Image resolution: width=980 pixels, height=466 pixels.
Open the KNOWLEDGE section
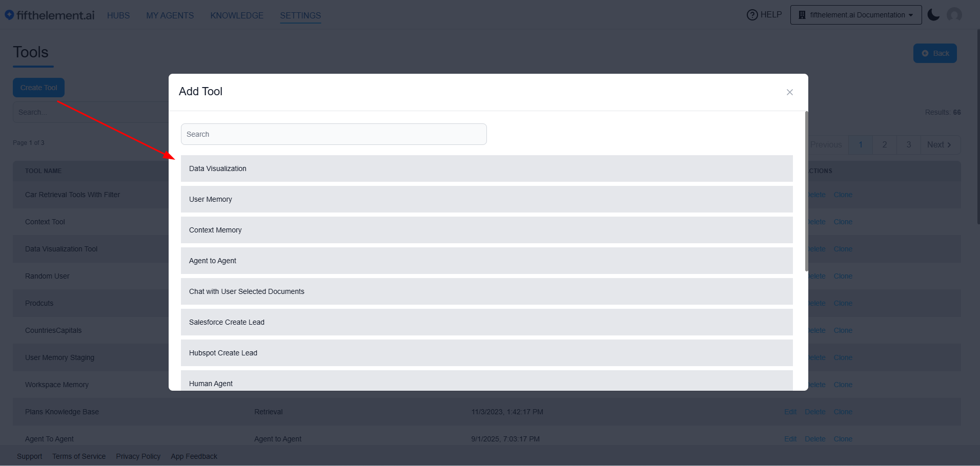(237, 15)
